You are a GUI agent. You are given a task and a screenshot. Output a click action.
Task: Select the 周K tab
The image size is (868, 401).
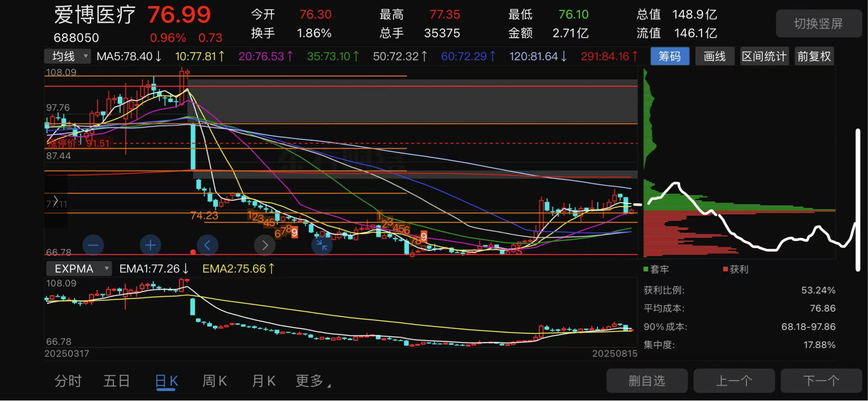[215, 381]
